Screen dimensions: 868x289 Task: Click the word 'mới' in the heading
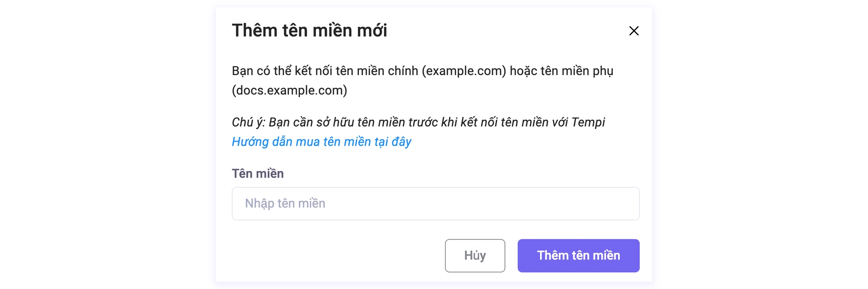[372, 30]
